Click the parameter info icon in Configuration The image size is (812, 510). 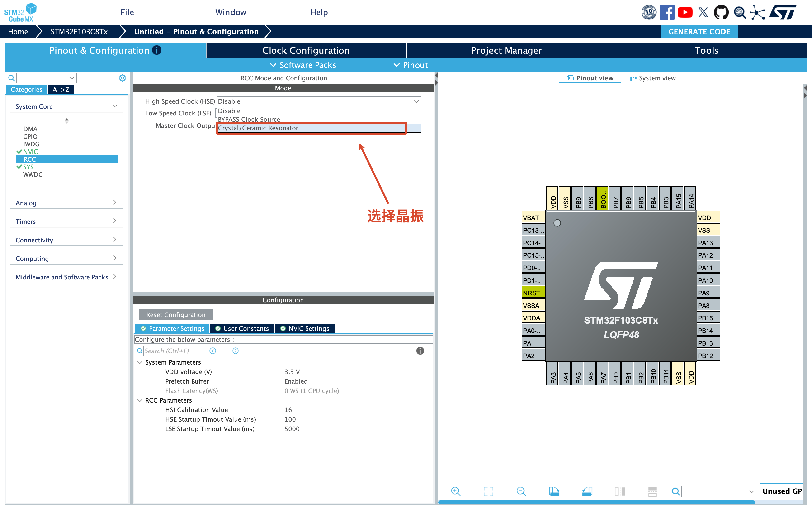[420, 351]
